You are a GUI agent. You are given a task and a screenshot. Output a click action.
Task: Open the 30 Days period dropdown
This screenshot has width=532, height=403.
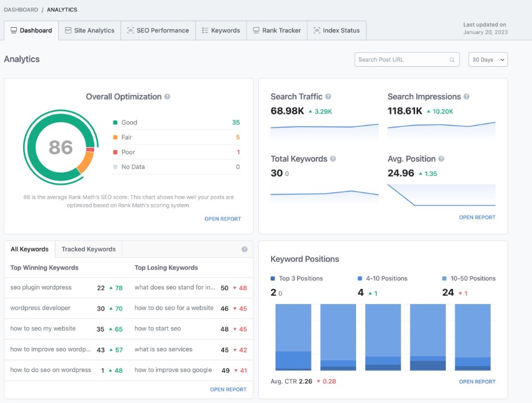point(488,60)
